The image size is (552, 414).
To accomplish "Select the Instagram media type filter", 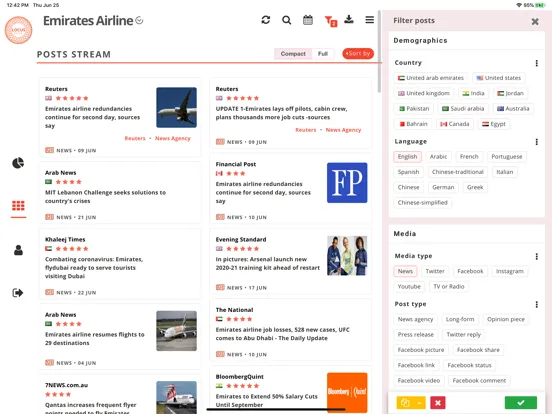I will pyautogui.click(x=510, y=271).
